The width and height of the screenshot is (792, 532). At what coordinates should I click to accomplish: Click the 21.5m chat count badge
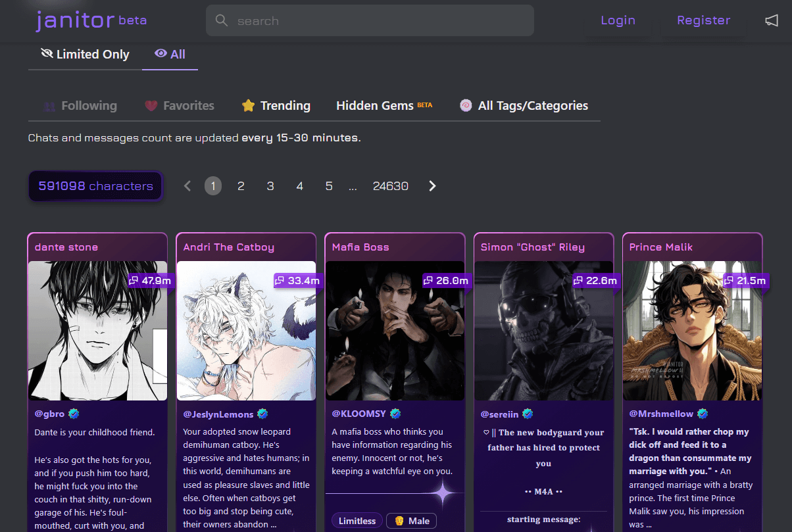click(745, 281)
